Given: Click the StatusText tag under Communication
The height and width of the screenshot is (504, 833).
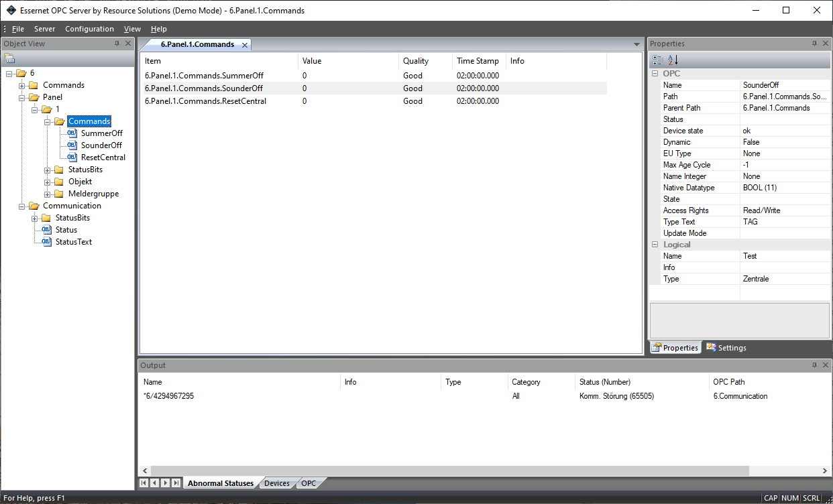Looking at the screenshot, I should [73, 242].
